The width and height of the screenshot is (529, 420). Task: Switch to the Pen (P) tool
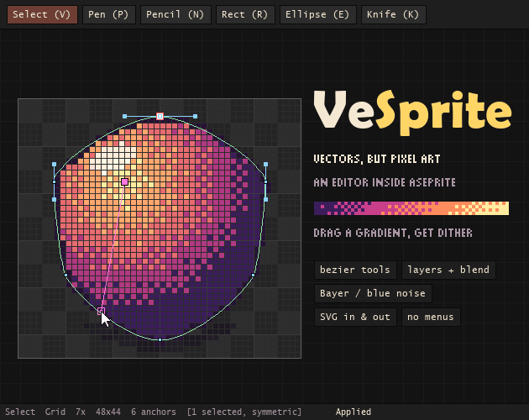[x=108, y=14]
